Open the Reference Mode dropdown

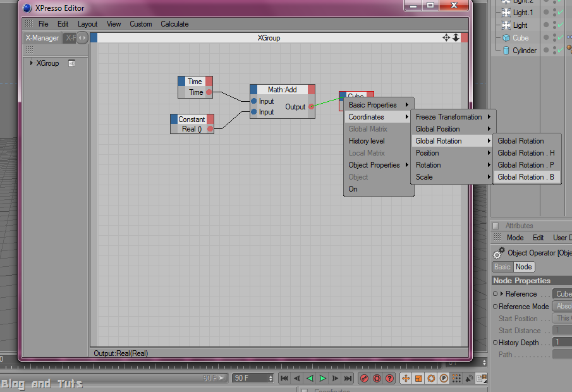(562, 306)
